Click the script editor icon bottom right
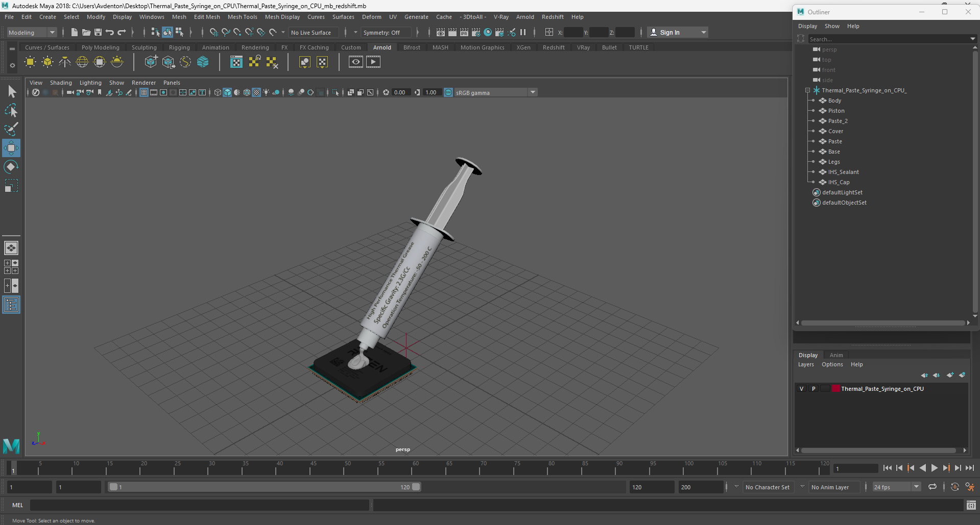980x525 pixels. [971, 505]
